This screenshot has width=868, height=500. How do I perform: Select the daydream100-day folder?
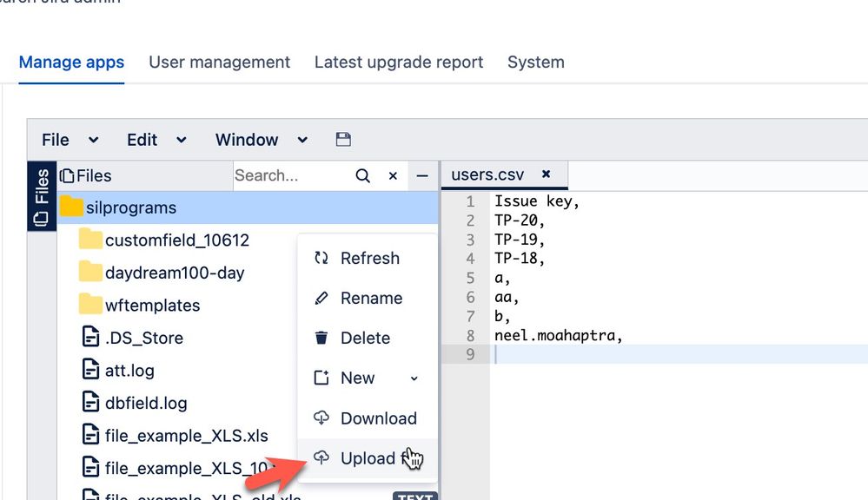click(x=175, y=273)
